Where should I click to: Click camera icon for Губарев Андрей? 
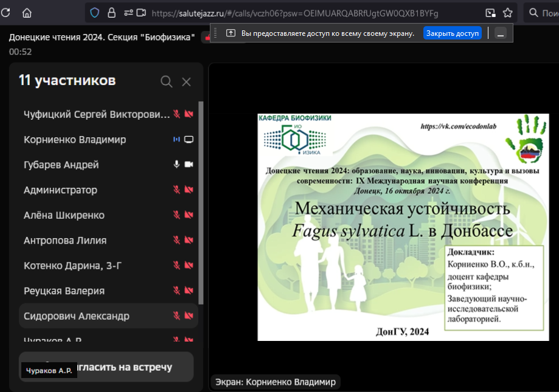coord(189,164)
